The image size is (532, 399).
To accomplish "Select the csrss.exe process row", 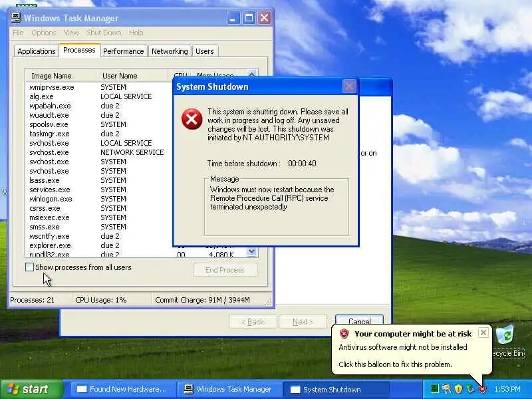I will pyautogui.click(x=98, y=208).
